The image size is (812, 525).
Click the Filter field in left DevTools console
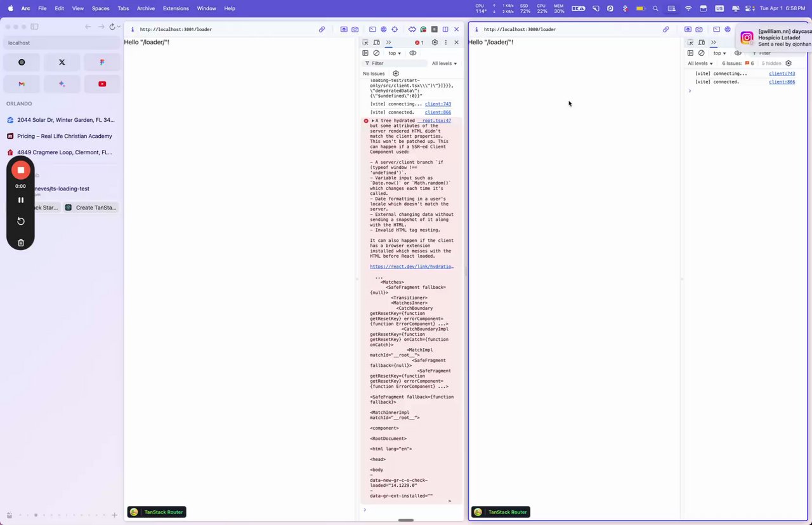point(395,63)
